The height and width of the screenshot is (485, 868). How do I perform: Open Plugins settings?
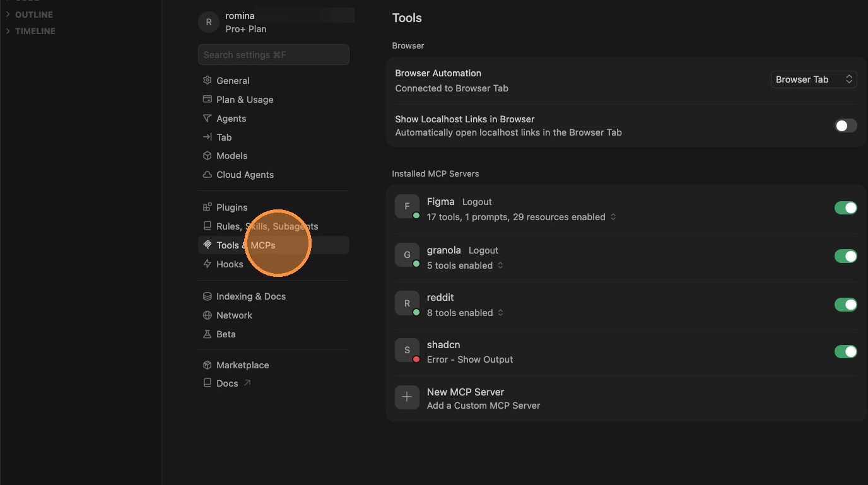(273, 207)
